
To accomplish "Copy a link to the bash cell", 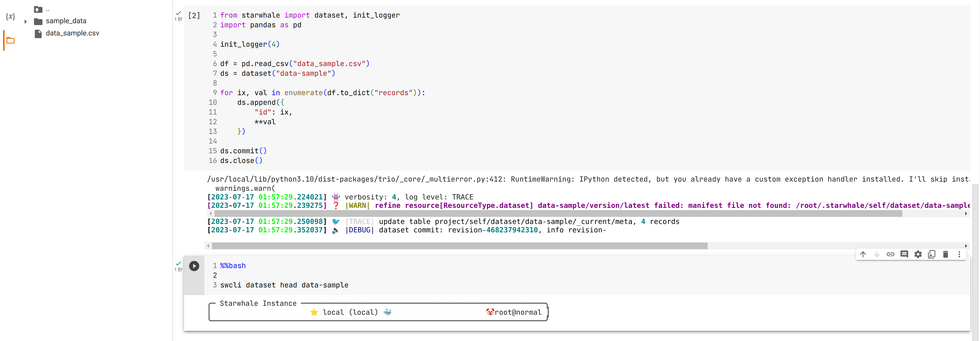I will pyautogui.click(x=891, y=254).
